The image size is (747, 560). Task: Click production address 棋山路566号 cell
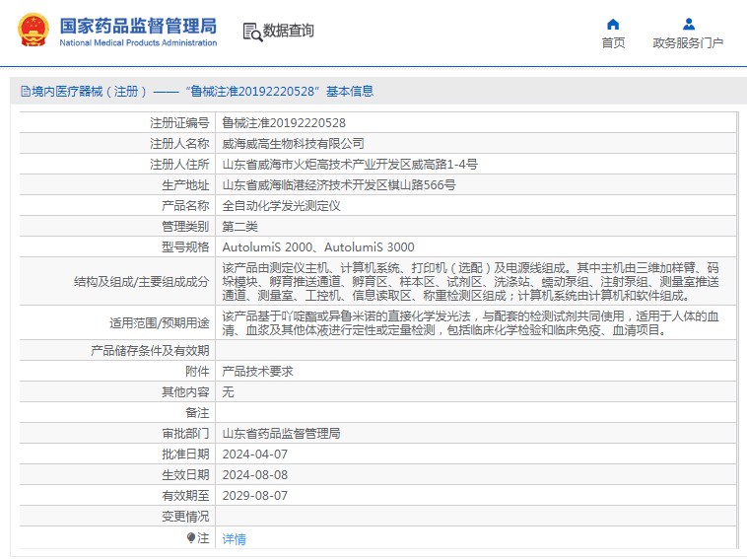point(339,185)
